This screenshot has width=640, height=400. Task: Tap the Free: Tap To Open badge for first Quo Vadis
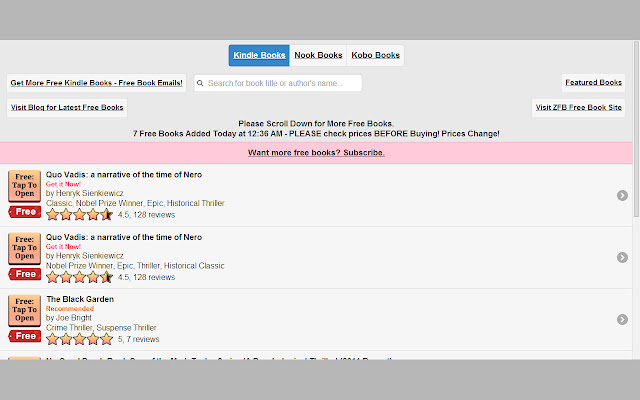click(x=24, y=186)
